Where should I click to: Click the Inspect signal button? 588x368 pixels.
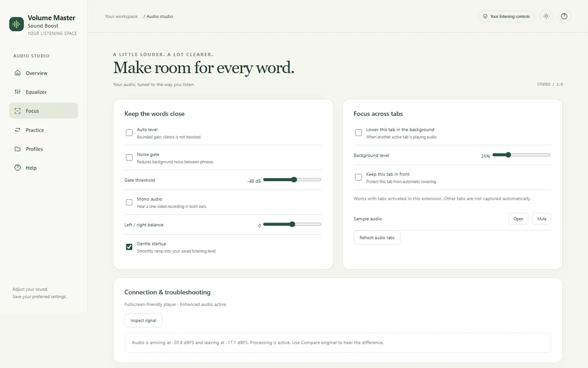[143, 321]
